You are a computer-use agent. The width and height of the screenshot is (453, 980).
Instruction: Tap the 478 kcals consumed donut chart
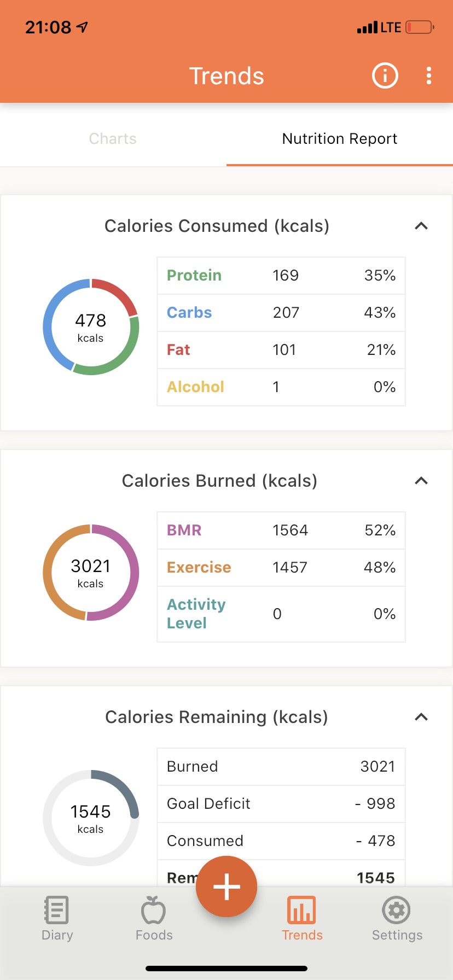(x=91, y=327)
